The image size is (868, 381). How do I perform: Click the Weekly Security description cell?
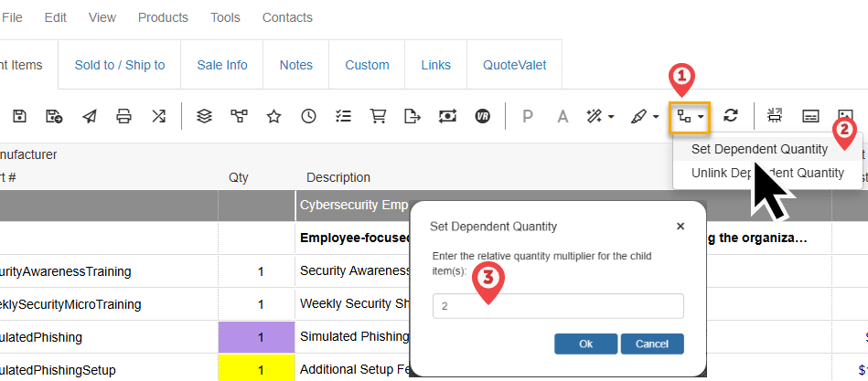point(354,304)
